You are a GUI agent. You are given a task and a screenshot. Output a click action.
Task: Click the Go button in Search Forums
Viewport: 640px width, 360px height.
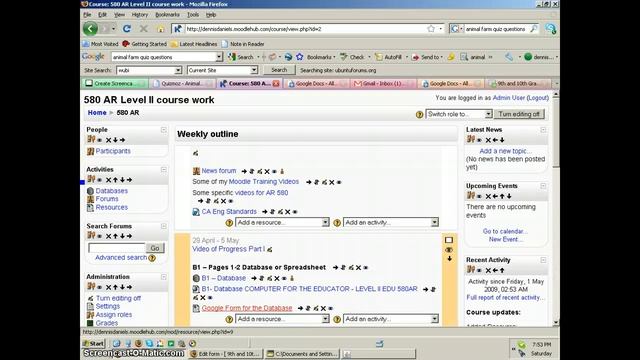pos(155,248)
